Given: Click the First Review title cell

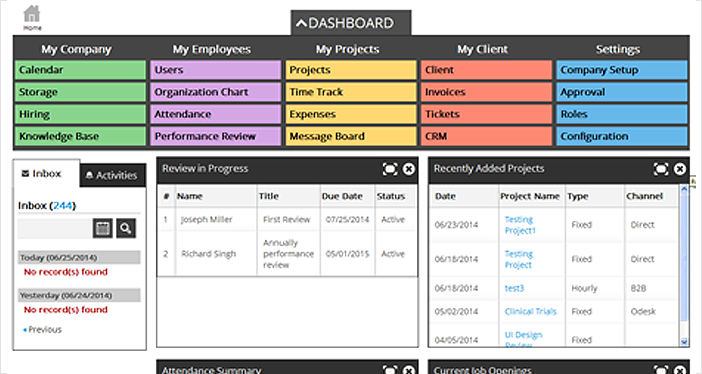Looking at the screenshot, I should click(x=287, y=219).
